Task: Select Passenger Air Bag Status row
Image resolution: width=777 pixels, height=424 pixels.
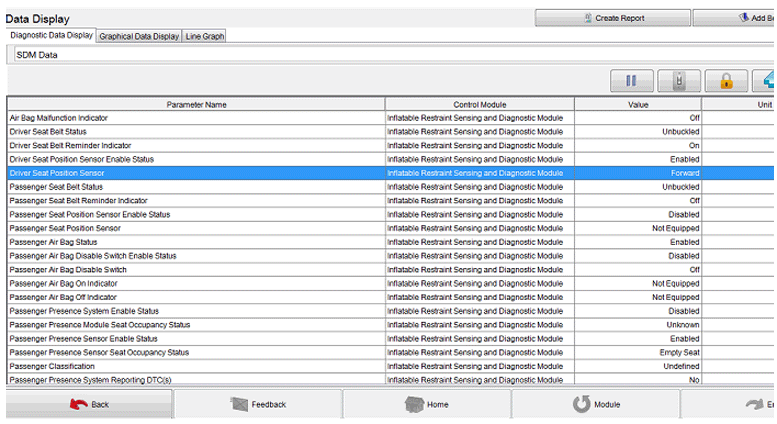Action: point(390,242)
